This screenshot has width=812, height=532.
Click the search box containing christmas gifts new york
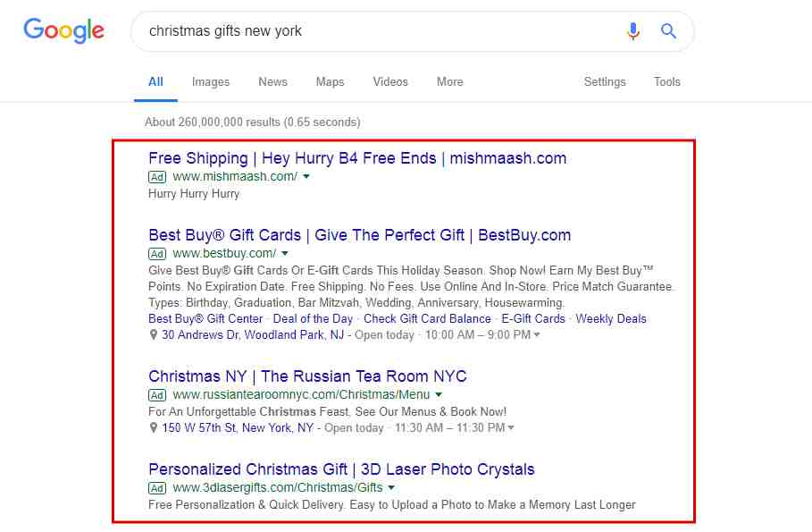(375, 31)
